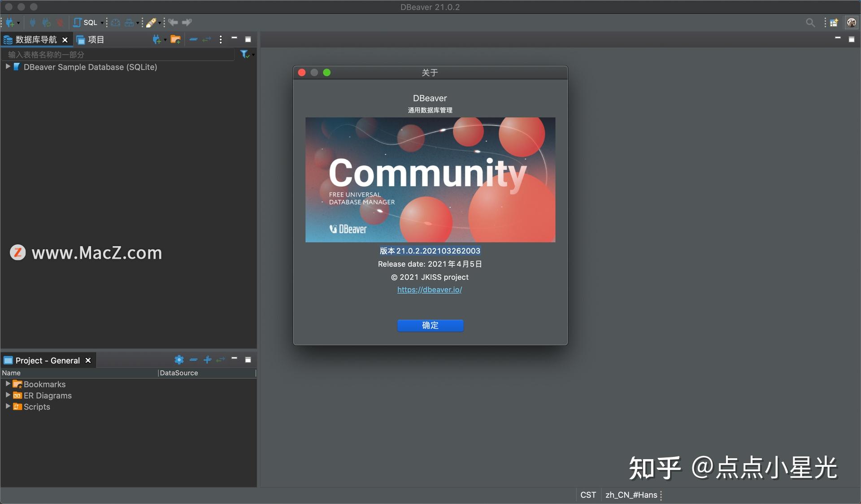Change language via zh_CN_#Hans in status bar

coord(631,495)
